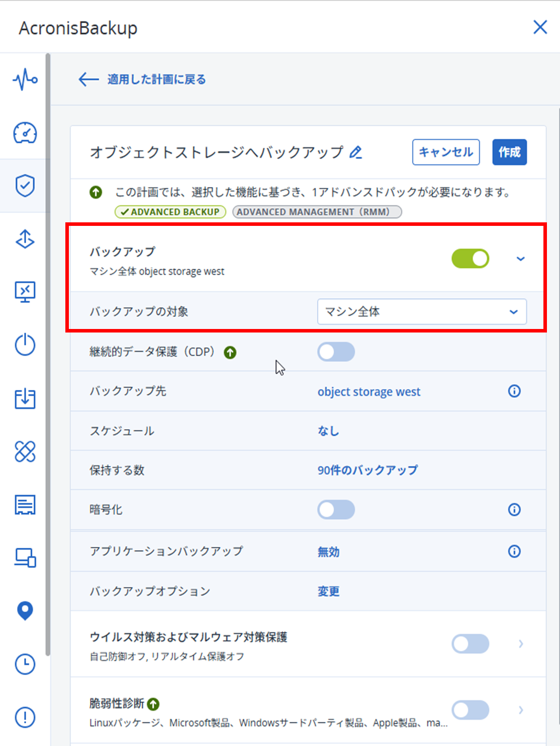Open the dashboard gauge icon in sidebar

coord(25,133)
